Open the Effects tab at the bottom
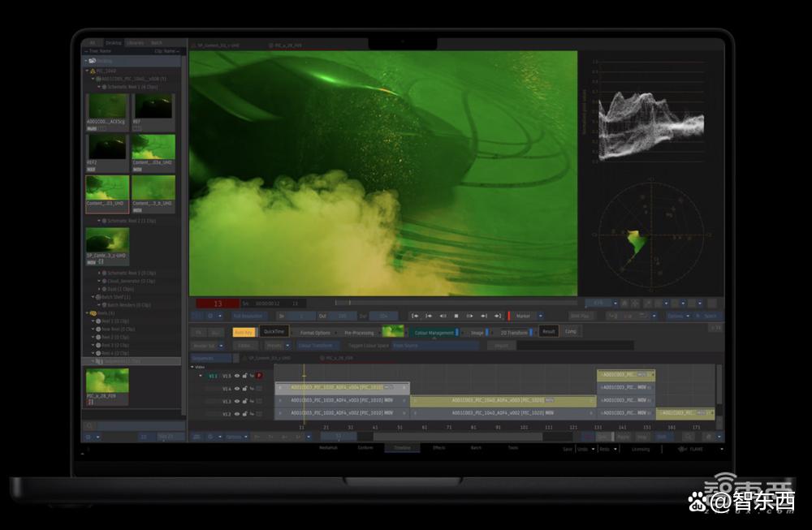Screen dimensions: 812x530 click(439, 448)
